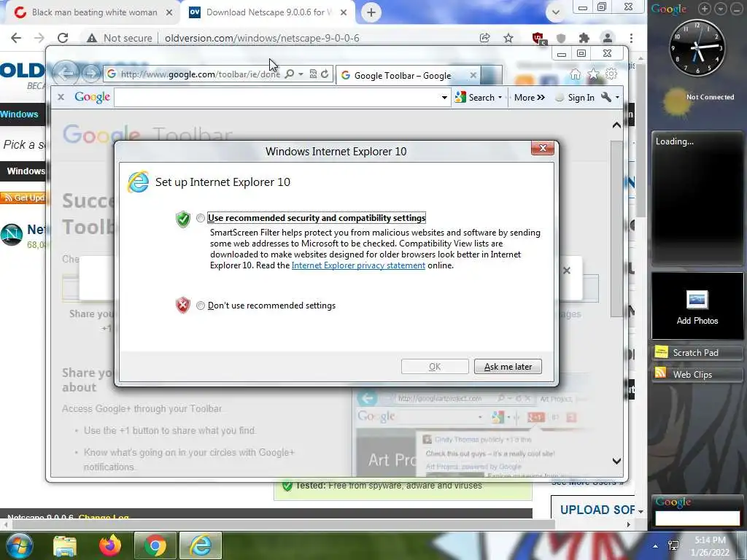Click the Chrome horizontal scrollbar right arrow
Viewport: 747px width, 560px height.
628,525
